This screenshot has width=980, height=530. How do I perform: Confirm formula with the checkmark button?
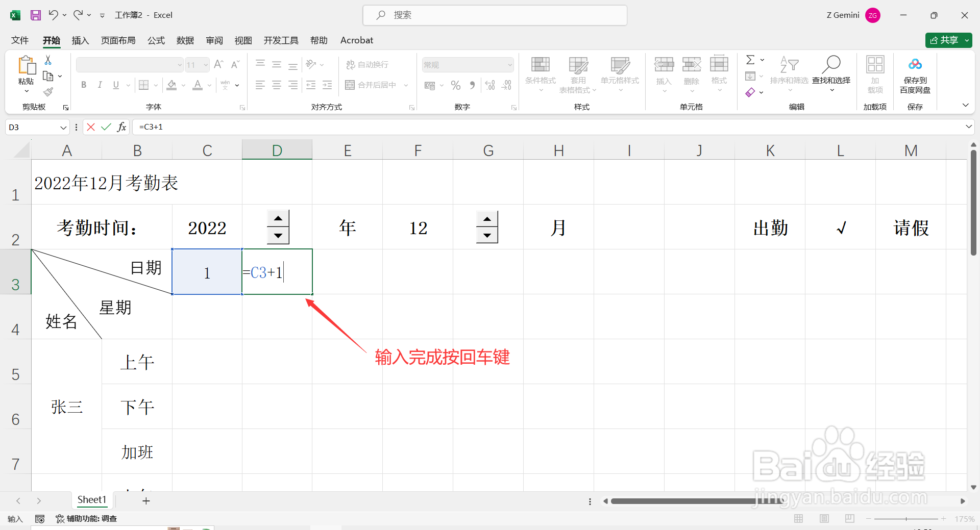106,127
